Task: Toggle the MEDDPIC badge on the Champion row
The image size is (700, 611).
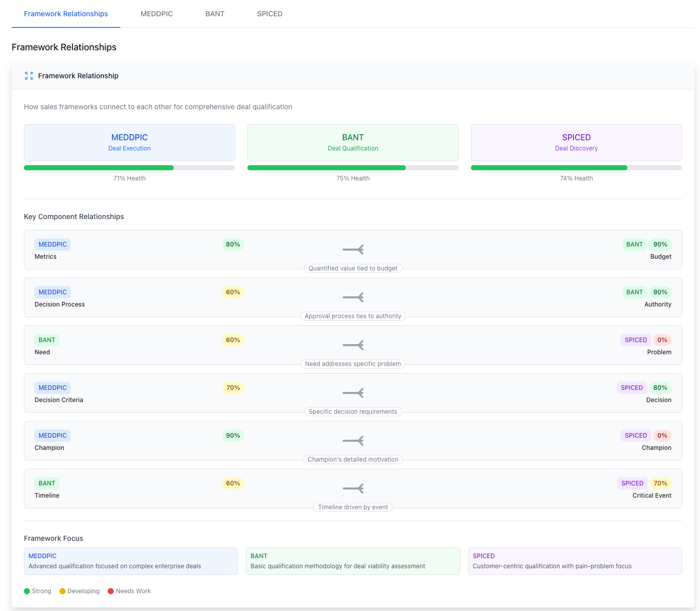Action: (52, 435)
